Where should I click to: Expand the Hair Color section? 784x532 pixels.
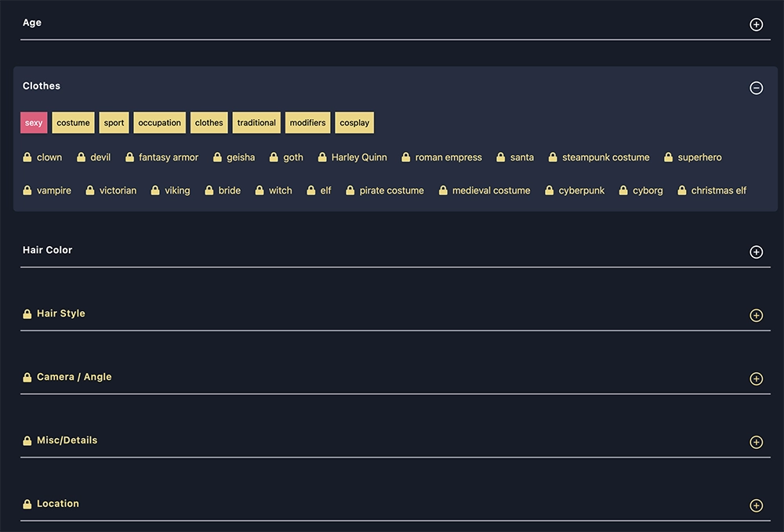[757, 252]
